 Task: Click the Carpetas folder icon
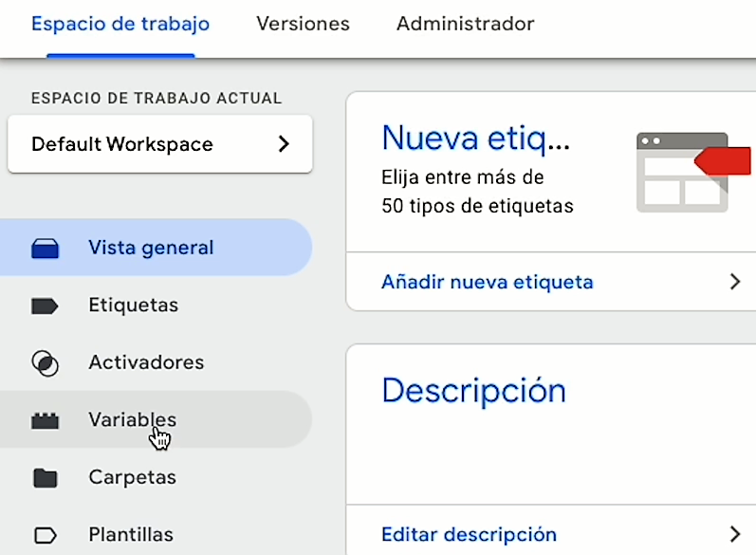pyautogui.click(x=45, y=478)
